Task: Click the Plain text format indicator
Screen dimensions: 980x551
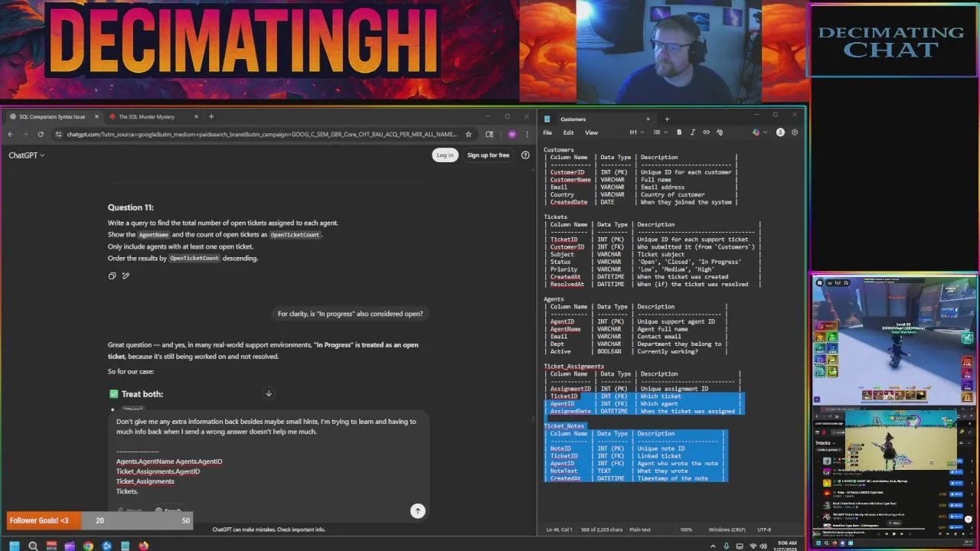Action: click(x=640, y=530)
